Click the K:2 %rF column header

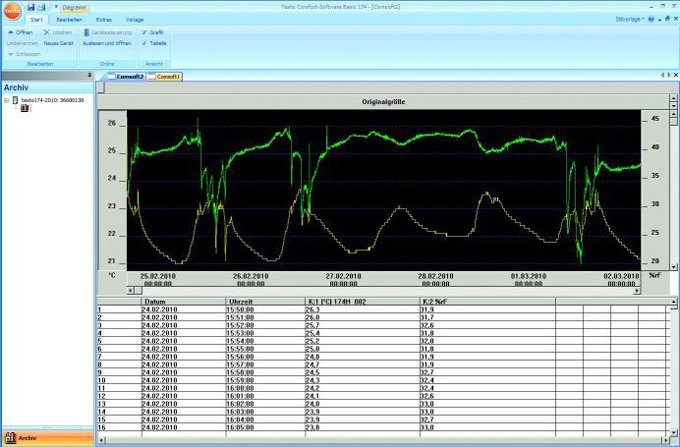point(487,301)
